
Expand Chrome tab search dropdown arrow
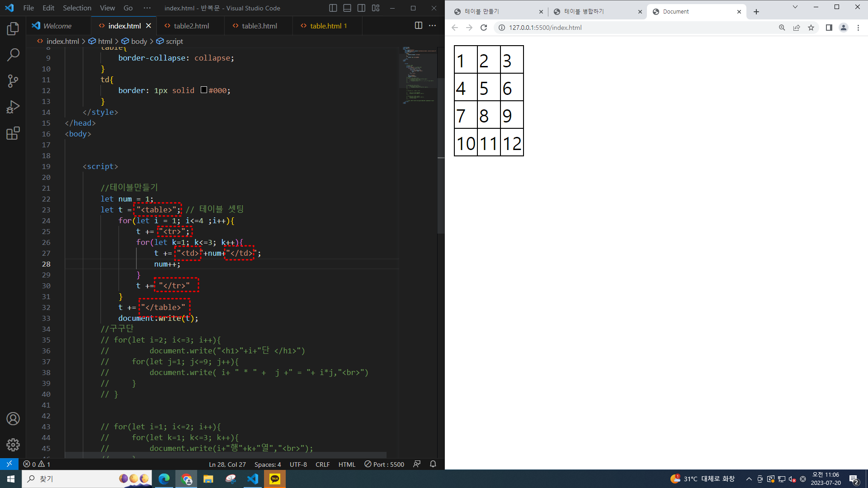(x=795, y=7)
